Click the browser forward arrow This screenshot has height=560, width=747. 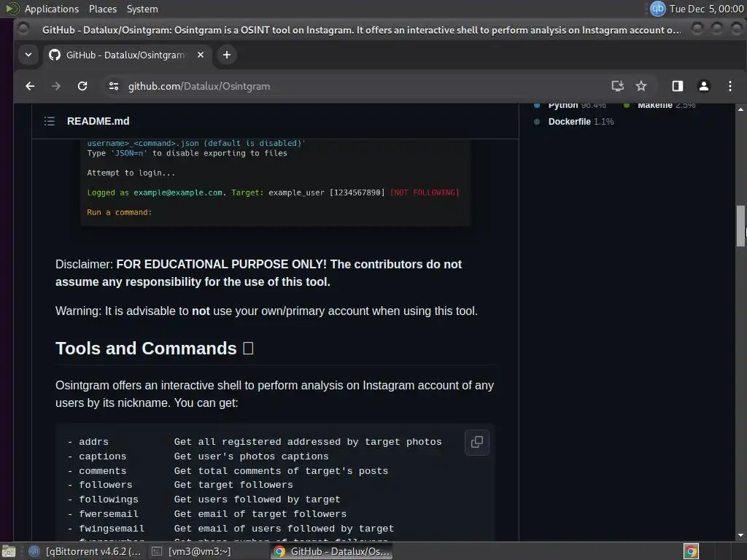click(55, 86)
